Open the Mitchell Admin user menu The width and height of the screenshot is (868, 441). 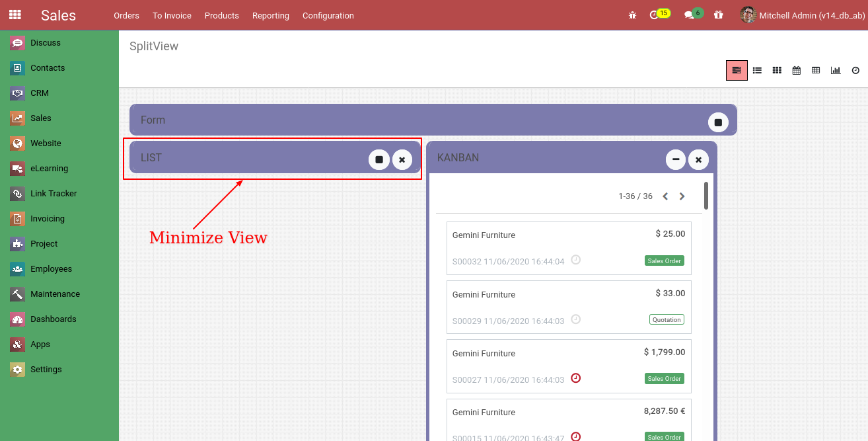[801, 15]
